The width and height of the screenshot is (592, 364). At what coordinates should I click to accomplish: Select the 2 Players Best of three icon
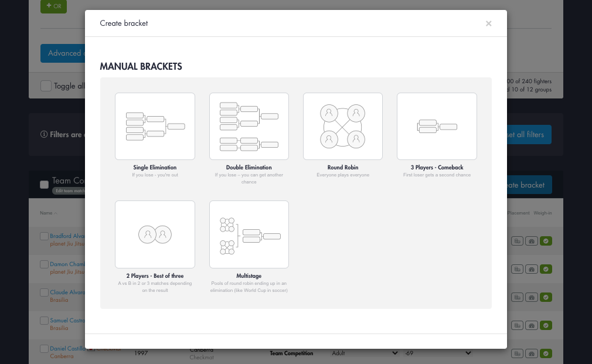(x=155, y=234)
